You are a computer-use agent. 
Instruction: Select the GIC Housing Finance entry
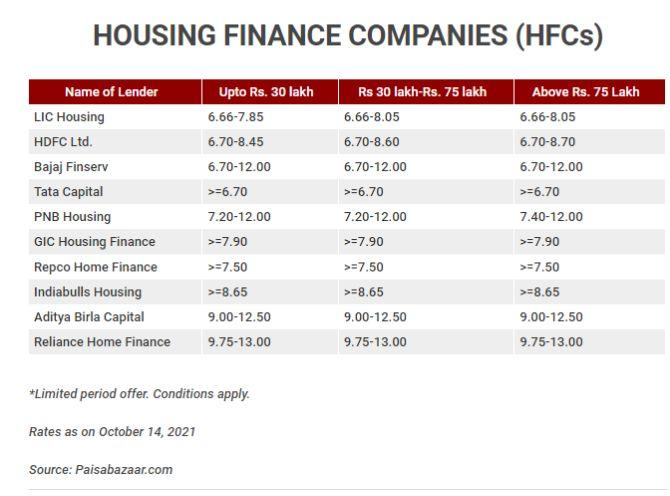point(94,242)
